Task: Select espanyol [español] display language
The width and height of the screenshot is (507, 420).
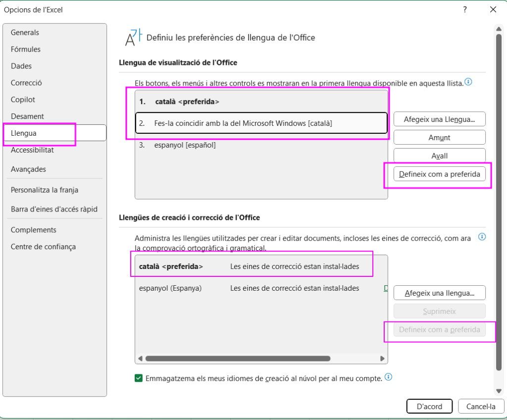Action: [261, 145]
